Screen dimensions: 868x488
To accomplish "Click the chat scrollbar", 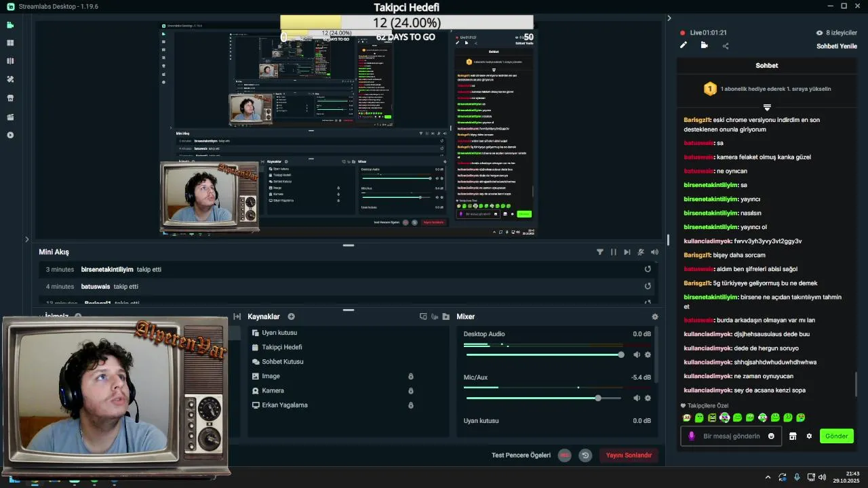I will (856, 384).
